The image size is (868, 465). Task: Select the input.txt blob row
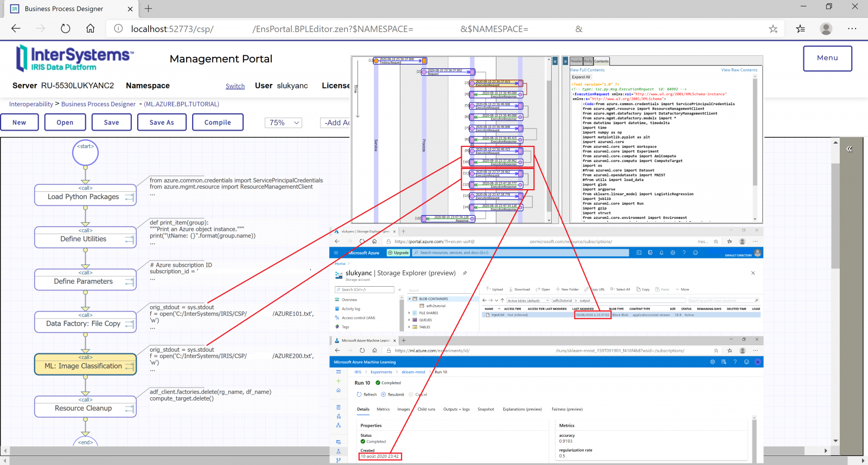tap(622, 315)
